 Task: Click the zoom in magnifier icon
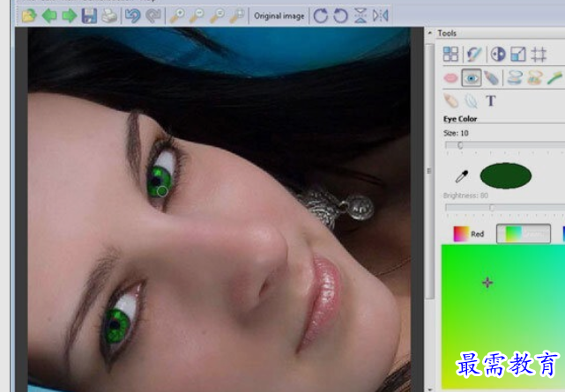(177, 16)
